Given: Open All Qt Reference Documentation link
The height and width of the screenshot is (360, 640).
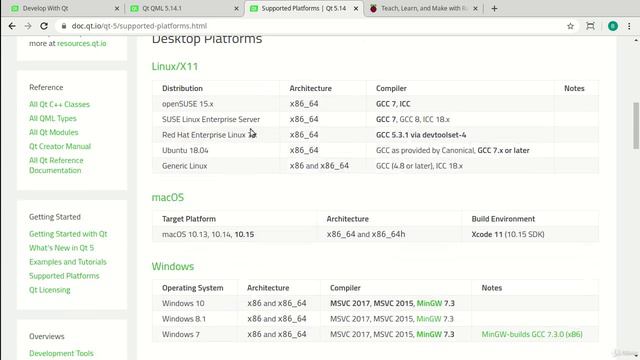Looking at the screenshot, I should [x=56, y=165].
